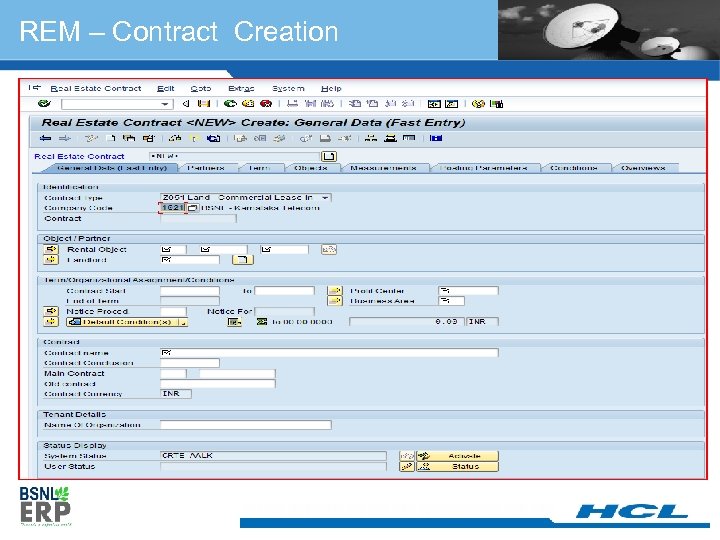Viewport: 720px width, 540px height.
Task: Open the Goto menu
Action: tap(201, 88)
